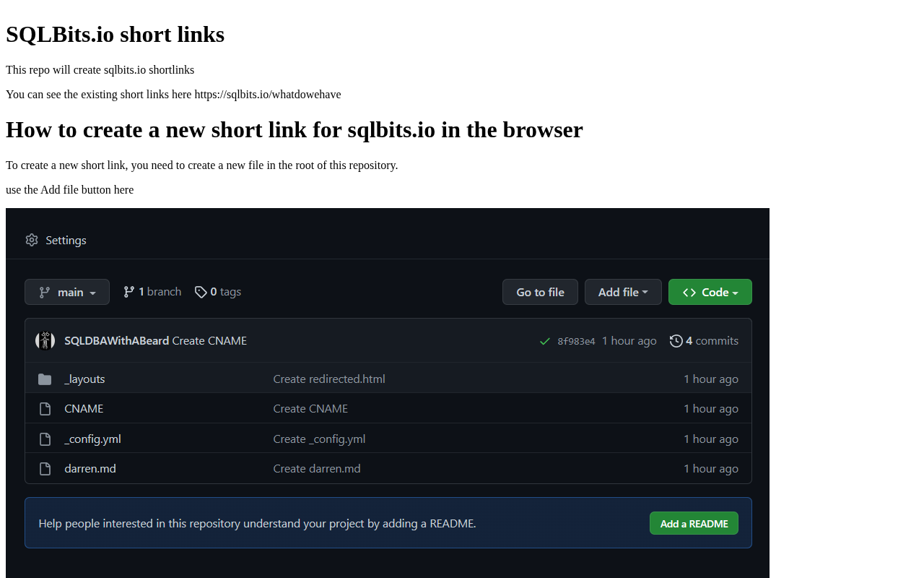Expand the Add file dropdown
924x578 pixels.
(x=623, y=292)
